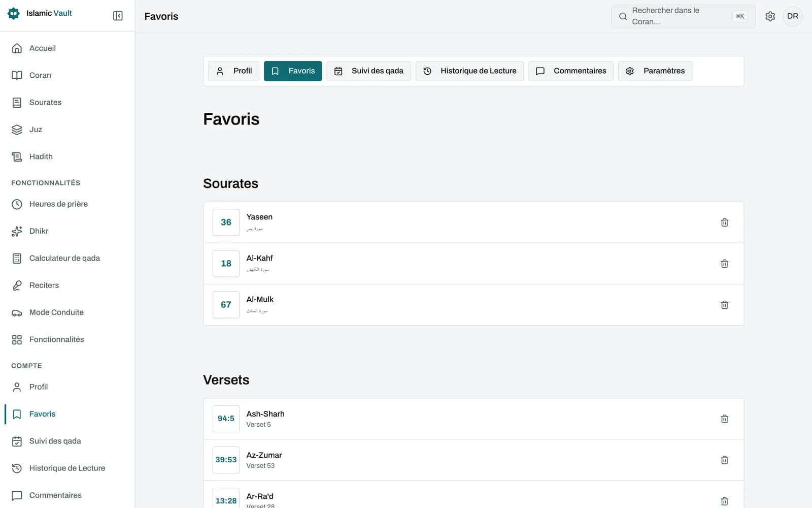Go to Reciters page

coord(67,285)
